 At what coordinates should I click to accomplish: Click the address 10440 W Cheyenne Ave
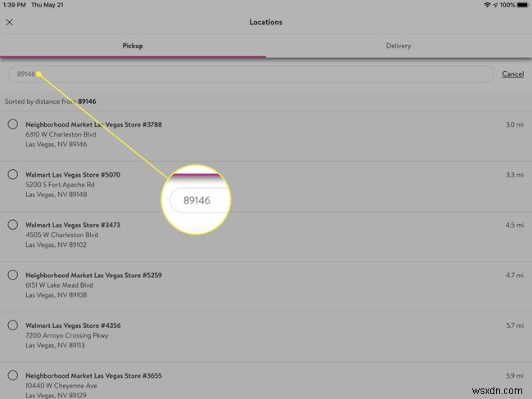[x=61, y=385]
